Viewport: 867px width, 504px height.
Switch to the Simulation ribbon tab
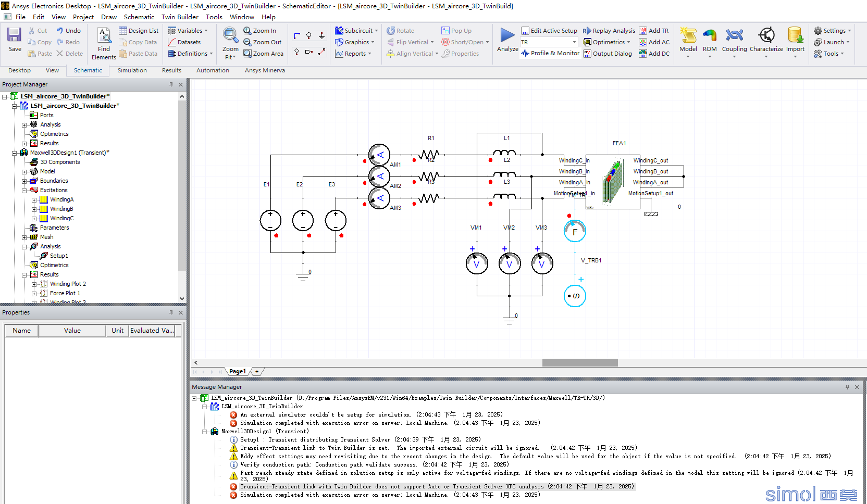coord(132,70)
